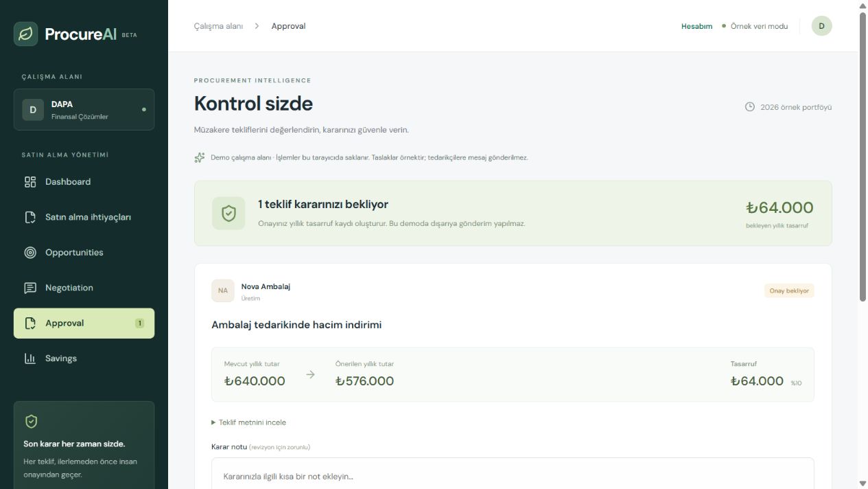Screen dimensions: 868x489
Task: Click the BETA label next to logo
Action: pos(129,35)
